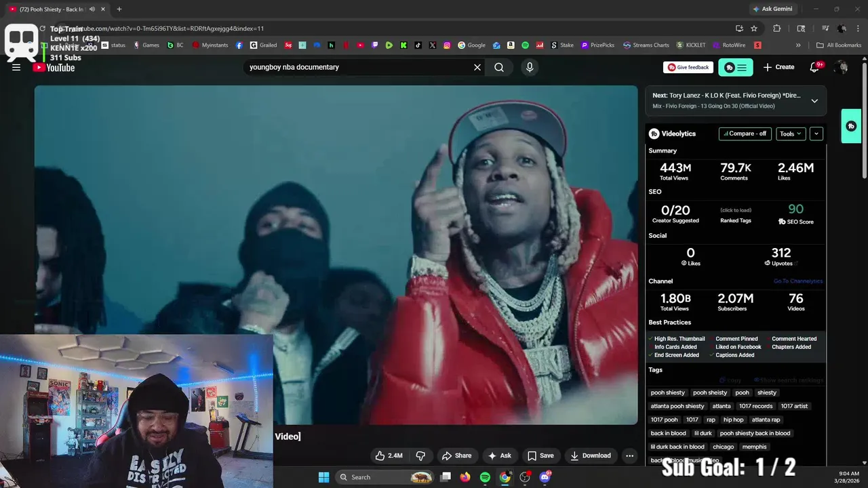The height and width of the screenshot is (488, 868).
Task: Save the video to a playlist
Action: click(540, 455)
